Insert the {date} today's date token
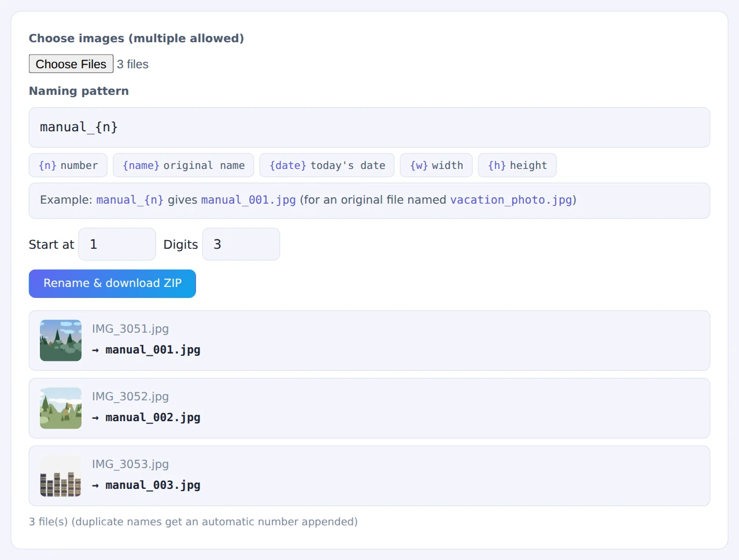The image size is (739, 560). coord(327,165)
